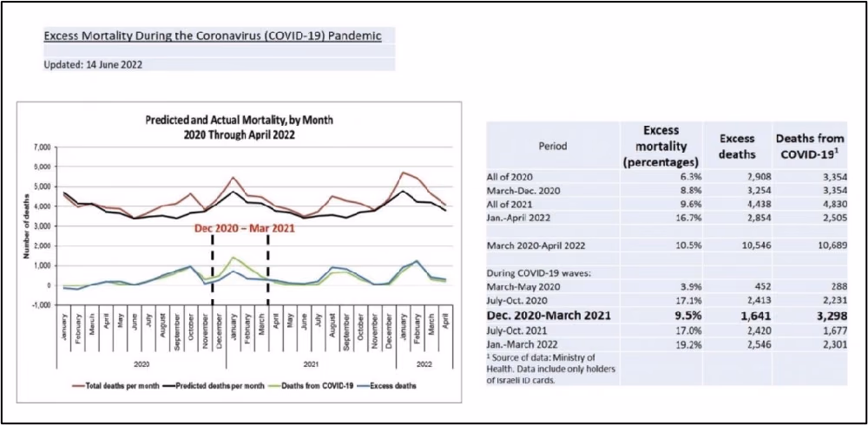Select the "All of 2020" row label
The width and height of the screenshot is (868, 425).
pyautogui.click(x=510, y=177)
